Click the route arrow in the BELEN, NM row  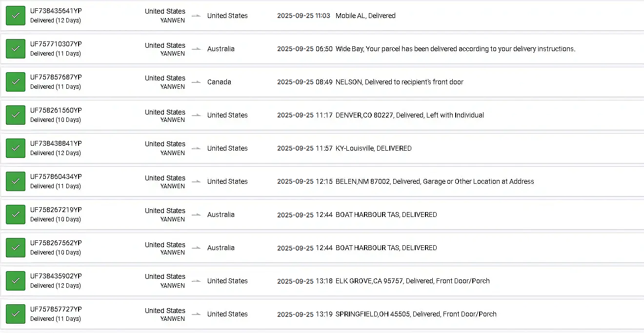click(196, 181)
